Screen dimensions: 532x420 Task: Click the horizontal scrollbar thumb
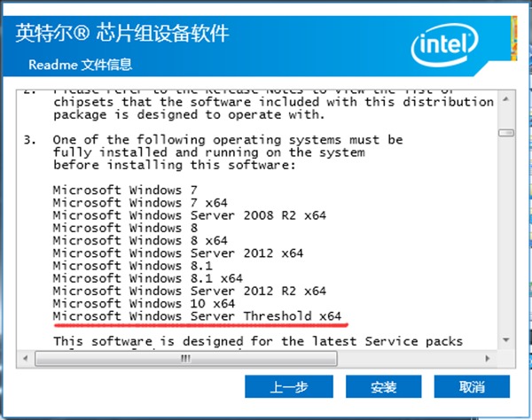click(185, 359)
